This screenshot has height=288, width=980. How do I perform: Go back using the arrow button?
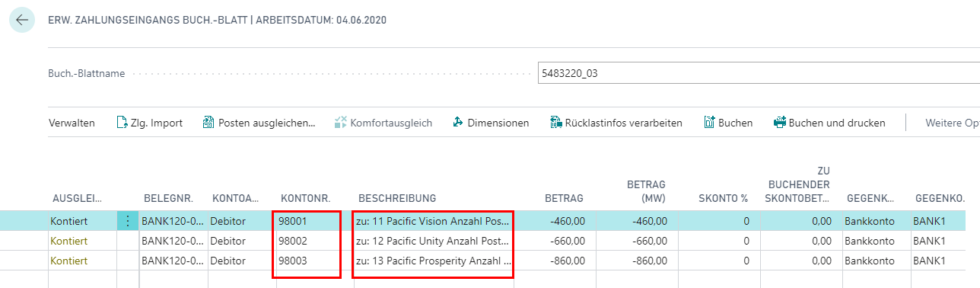point(21,20)
